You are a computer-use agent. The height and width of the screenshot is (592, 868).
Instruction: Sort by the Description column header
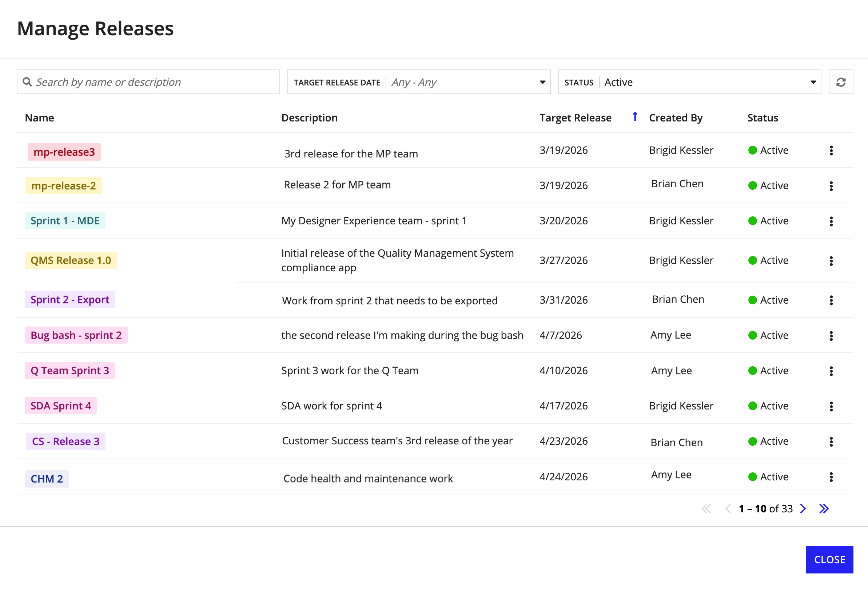(x=309, y=117)
